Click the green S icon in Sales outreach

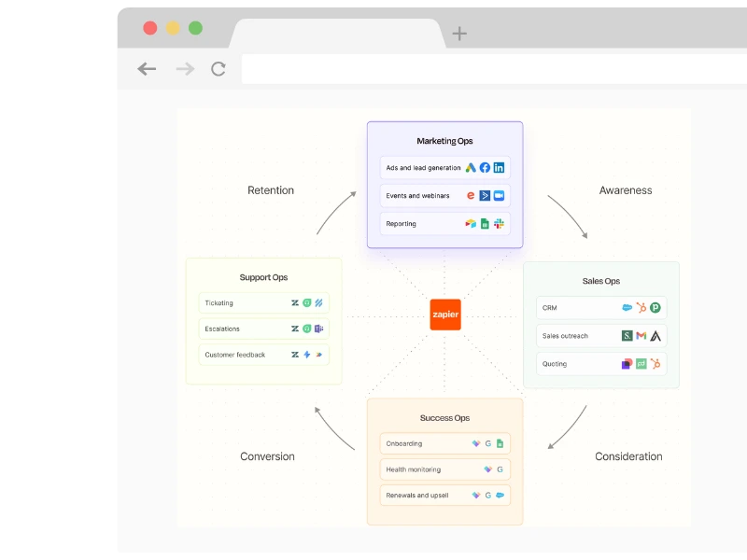(x=627, y=336)
